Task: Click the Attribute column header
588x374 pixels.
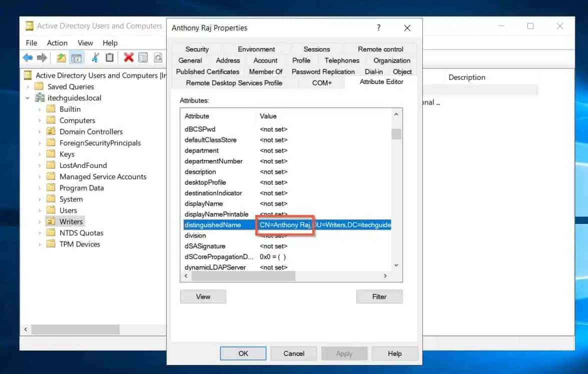Action: tap(218, 116)
